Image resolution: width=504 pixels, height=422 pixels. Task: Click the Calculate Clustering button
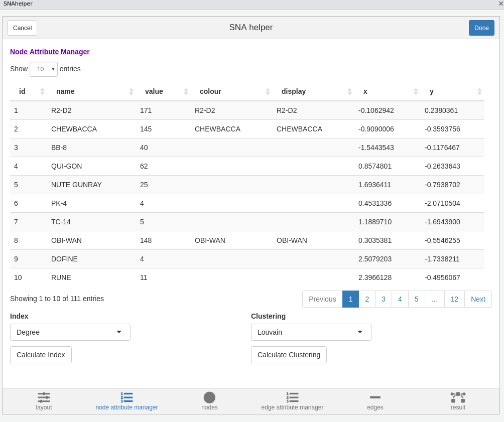pos(289,355)
